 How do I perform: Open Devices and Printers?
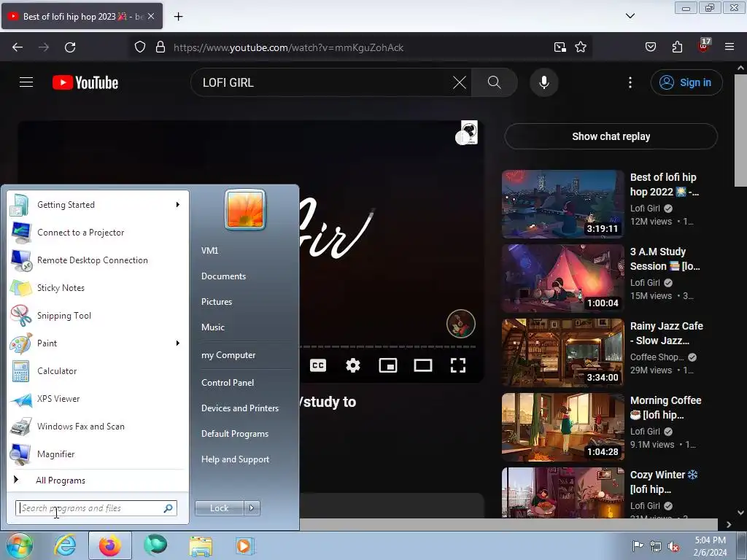(x=239, y=408)
